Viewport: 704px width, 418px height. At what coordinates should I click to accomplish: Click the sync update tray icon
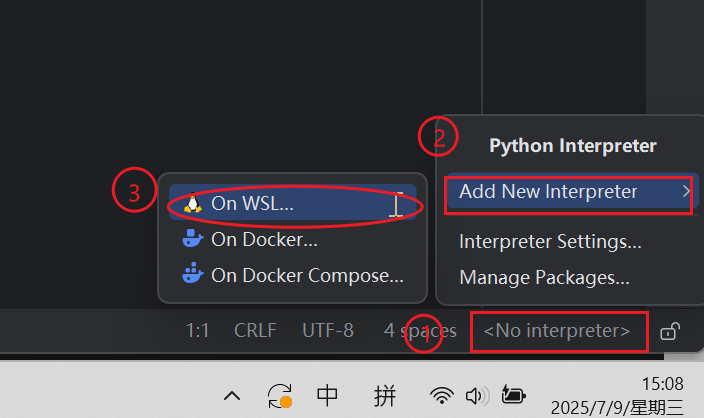point(279,396)
